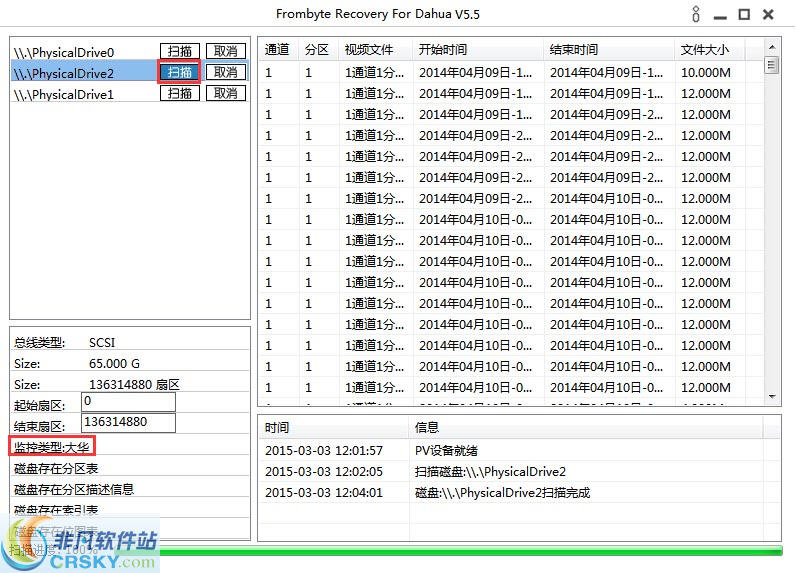The width and height of the screenshot is (796, 573).
Task: Click the scan button for PhysicalDrive0
Action: click(x=180, y=51)
